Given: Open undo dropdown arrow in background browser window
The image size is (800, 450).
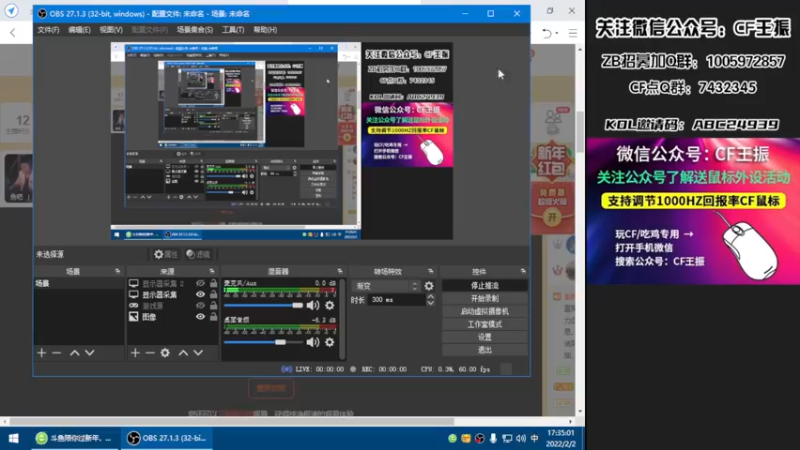Looking at the screenshot, I should [557, 33].
